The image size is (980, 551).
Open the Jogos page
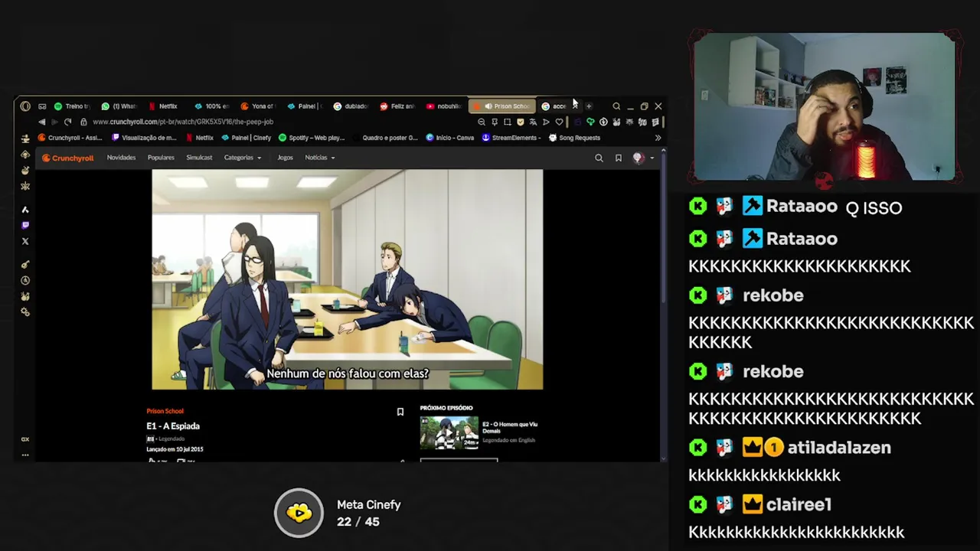(285, 158)
